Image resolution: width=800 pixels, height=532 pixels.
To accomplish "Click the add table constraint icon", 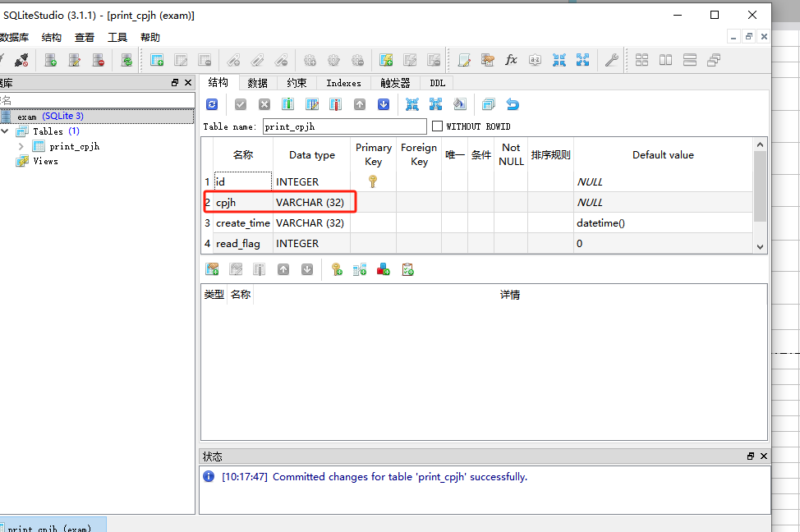I will [212, 269].
